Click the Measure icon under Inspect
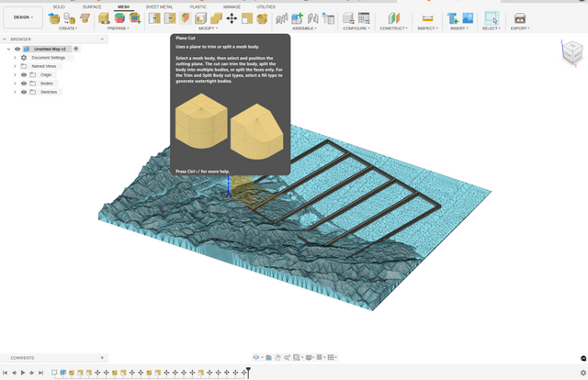 click(x=427, y=17)
